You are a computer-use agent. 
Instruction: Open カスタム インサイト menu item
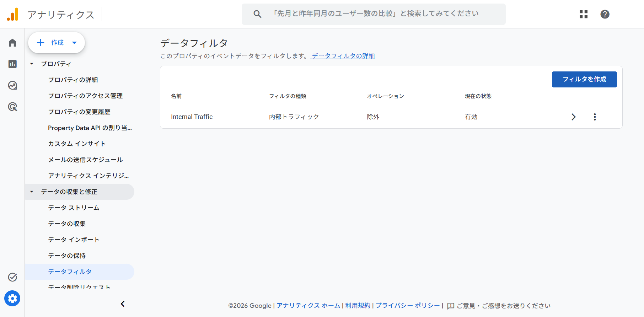pos(77,144)
